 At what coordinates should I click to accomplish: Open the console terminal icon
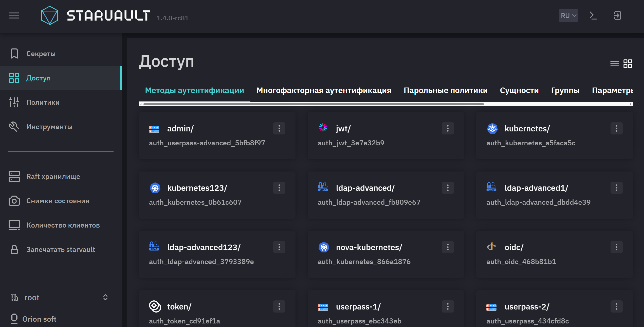[593, 15]
